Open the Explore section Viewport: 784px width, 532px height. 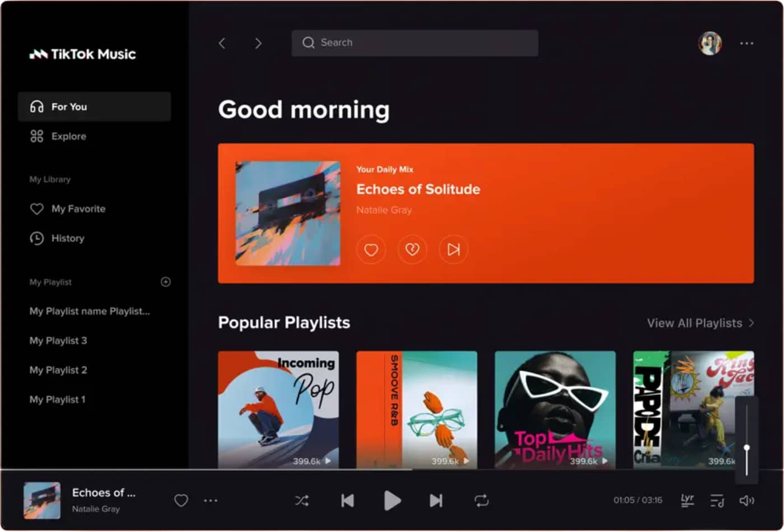(68, 136)
